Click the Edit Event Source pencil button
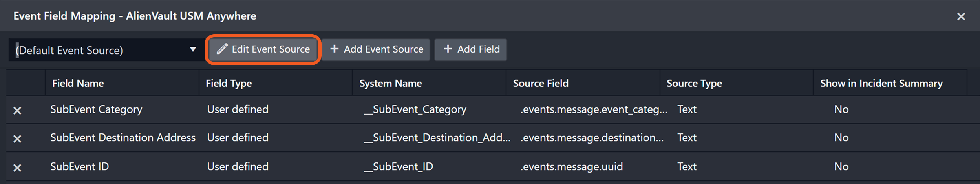This screenshot has height=184, width=980. 263,49
